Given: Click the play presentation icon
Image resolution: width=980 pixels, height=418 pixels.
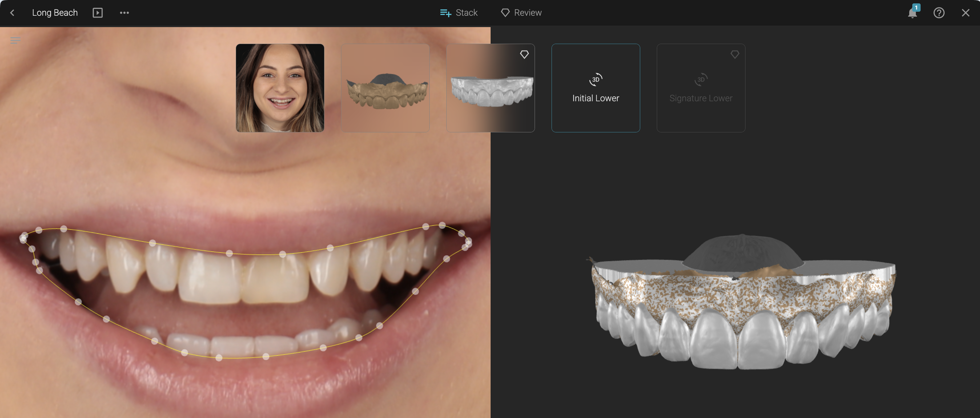Looking at the screenshot, I should (97, 13).
